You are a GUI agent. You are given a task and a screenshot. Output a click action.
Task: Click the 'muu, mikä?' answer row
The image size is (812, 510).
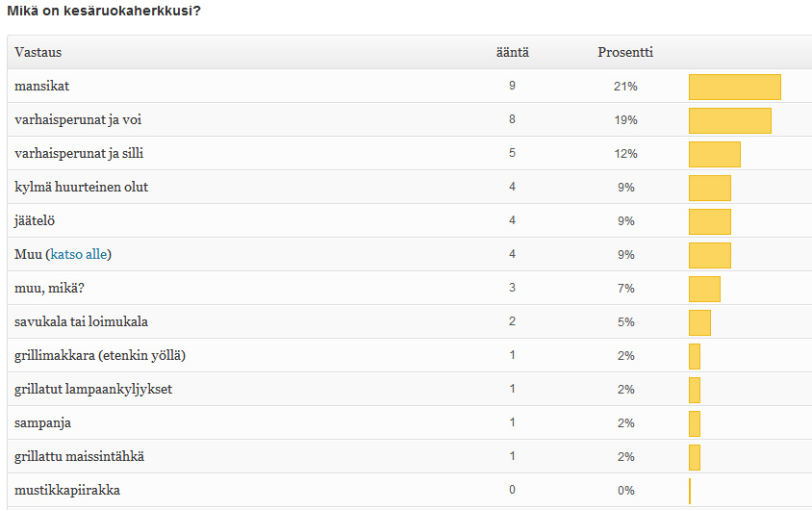pos(49,288)
